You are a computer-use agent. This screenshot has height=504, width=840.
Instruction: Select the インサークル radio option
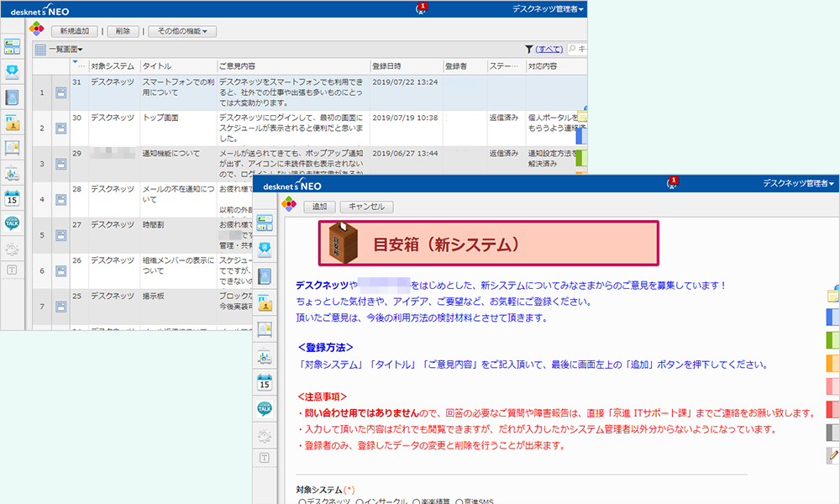pyautogui.click(x=359, y=501)
